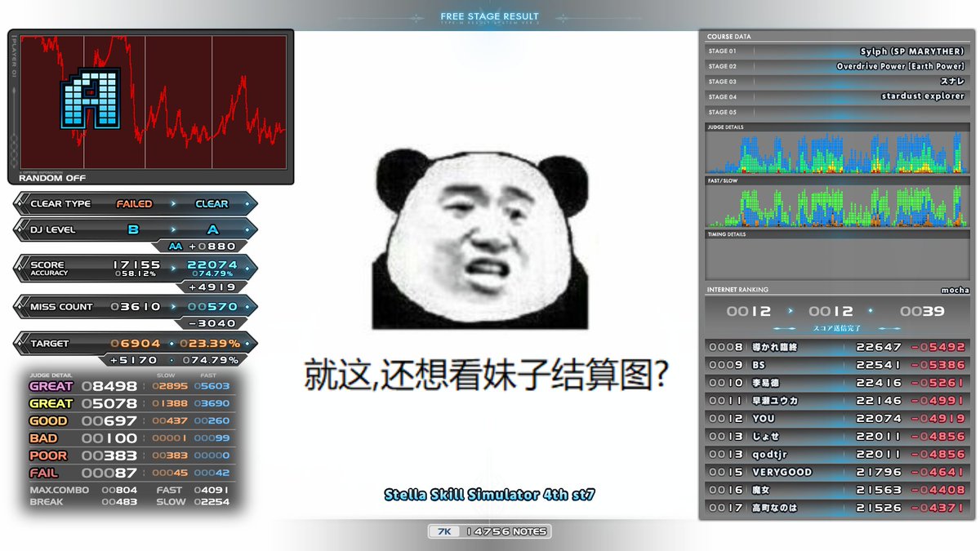Image resolution: width=980 pixels, height=551 pixels.
Task: Select ranking row 0008 導かれ臨終
Action: 837,347
